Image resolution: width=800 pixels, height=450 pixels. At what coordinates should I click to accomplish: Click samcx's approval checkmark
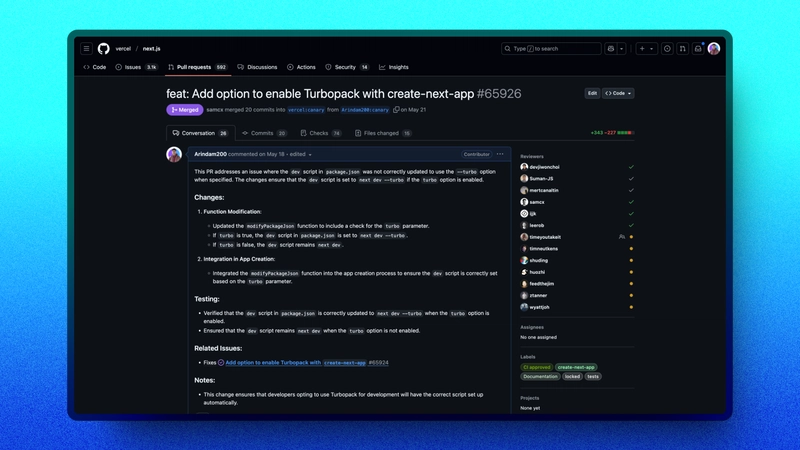point(631,202)
